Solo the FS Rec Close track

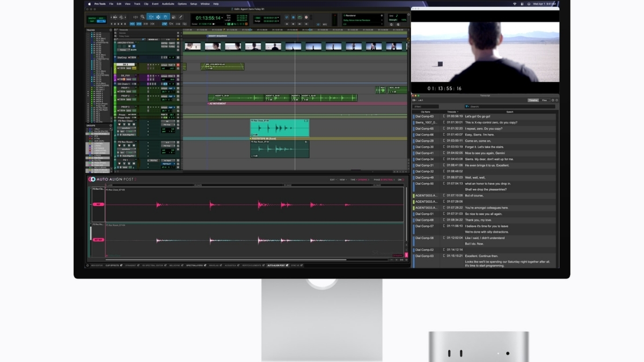click(129, 124)
